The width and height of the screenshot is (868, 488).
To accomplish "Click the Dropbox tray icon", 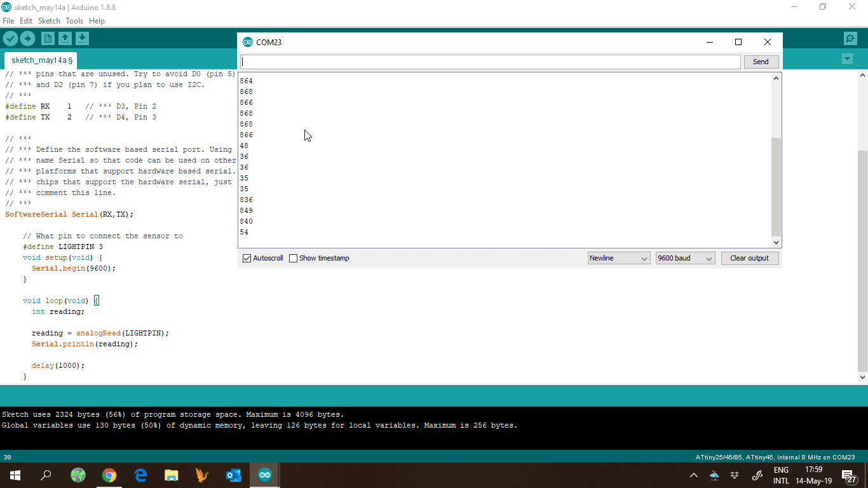I will [x=735, y=475].
